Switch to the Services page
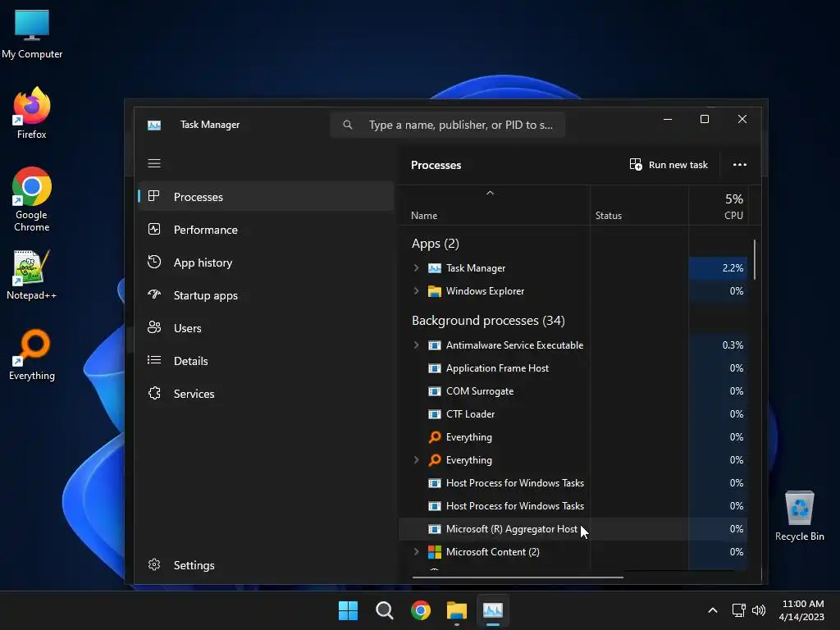The height and width of the screenshot is (630, 840). pos(267,394)
